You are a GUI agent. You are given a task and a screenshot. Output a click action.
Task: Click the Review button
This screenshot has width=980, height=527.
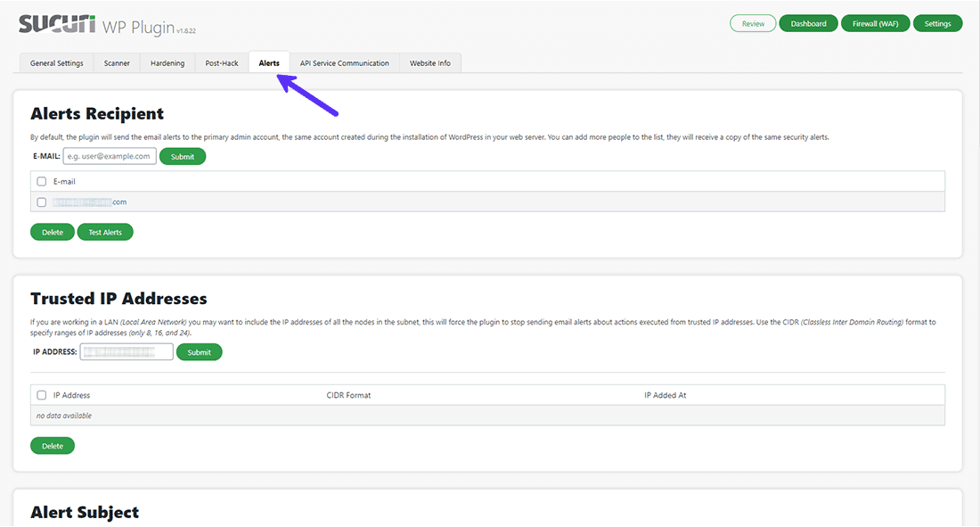753,22
